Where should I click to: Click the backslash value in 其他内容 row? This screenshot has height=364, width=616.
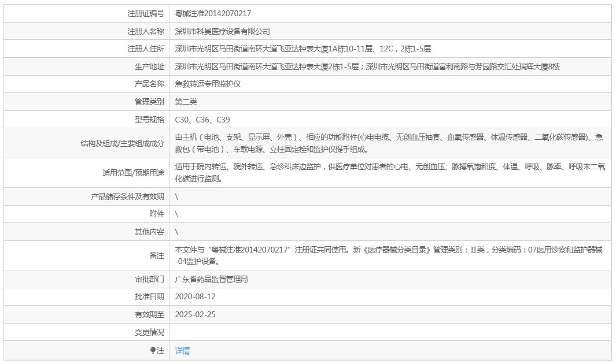coord(176,232)
